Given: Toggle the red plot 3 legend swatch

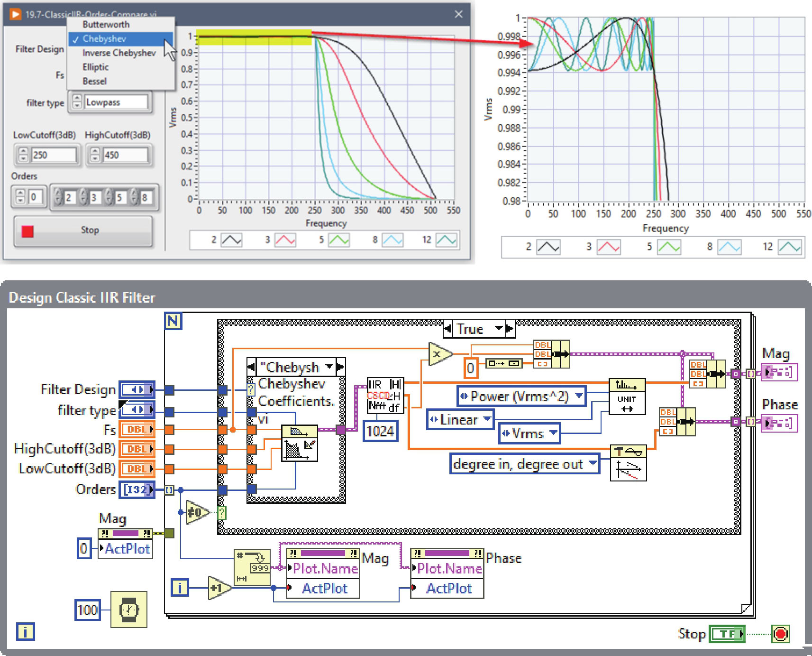Looking at the screenshot, I should (285, 240).
